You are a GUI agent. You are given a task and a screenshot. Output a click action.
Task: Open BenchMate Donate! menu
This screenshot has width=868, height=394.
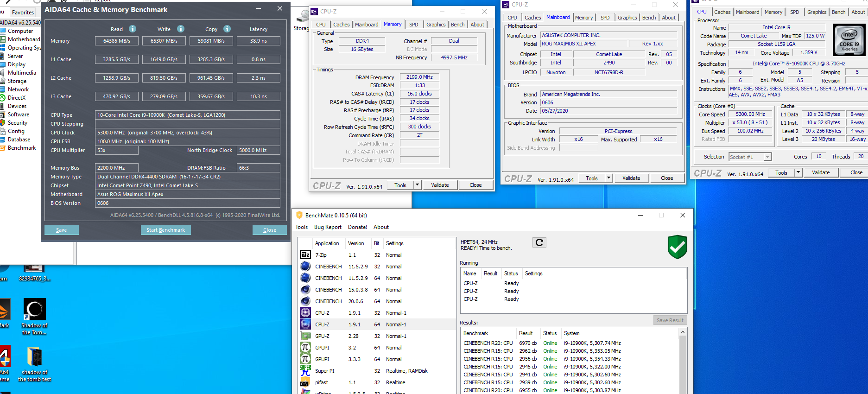point(357,227)
